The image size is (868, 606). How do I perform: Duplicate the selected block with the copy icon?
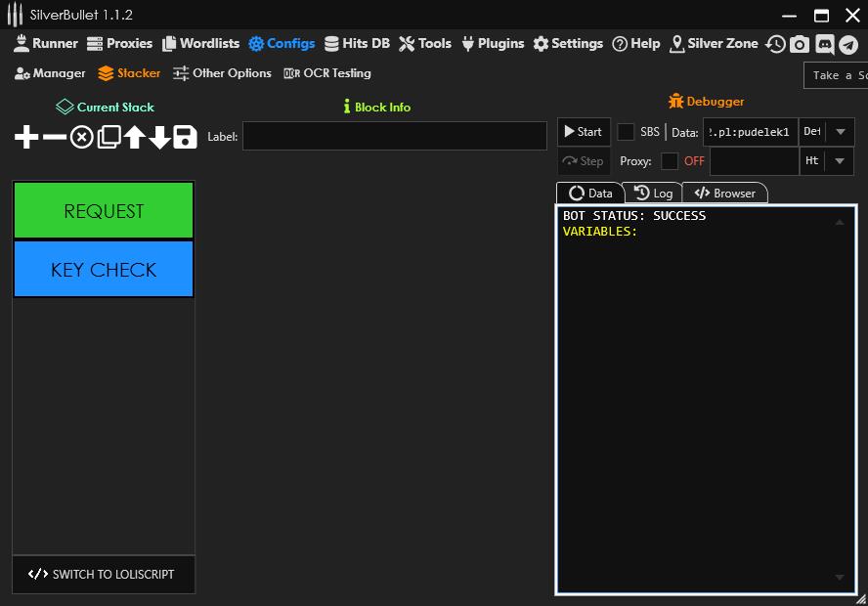point(109,137)
